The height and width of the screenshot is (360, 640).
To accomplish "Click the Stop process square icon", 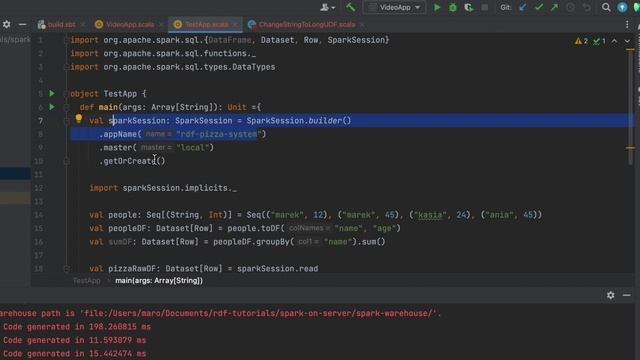I will [484, 7].
